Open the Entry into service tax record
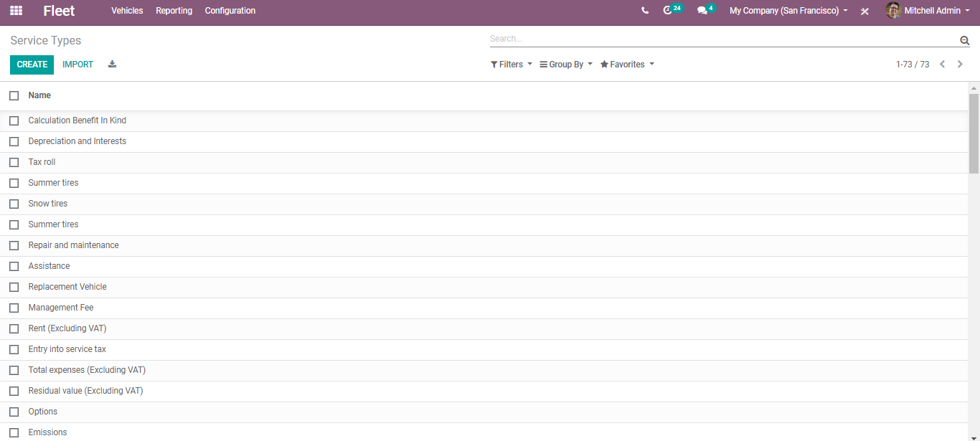 (x=67, y=349)
